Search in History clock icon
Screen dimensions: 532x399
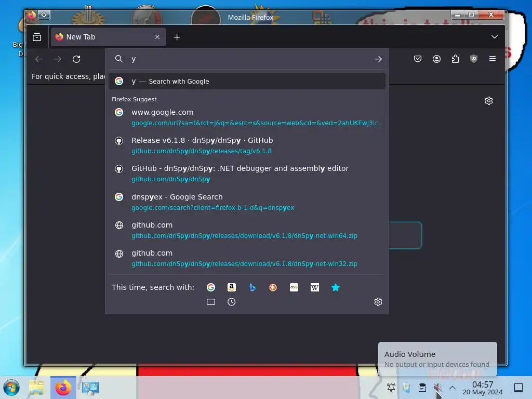coord(231,302)
